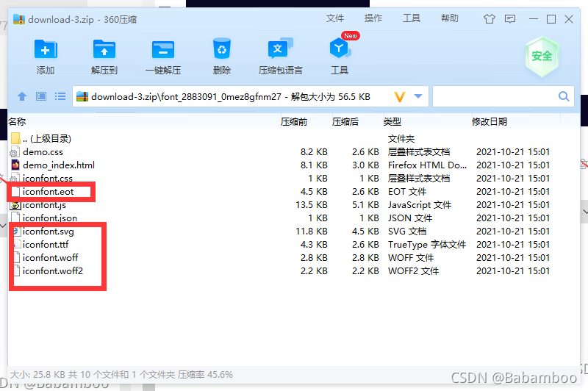Open the 操作 menu

click(373, 18)
